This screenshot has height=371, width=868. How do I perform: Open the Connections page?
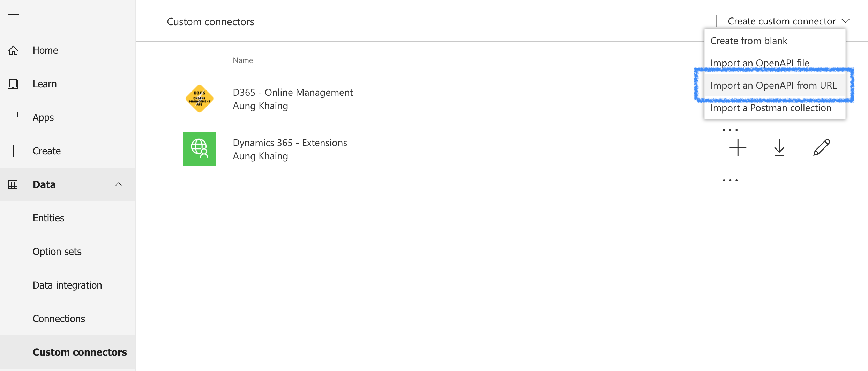click(x=59, y=319)
